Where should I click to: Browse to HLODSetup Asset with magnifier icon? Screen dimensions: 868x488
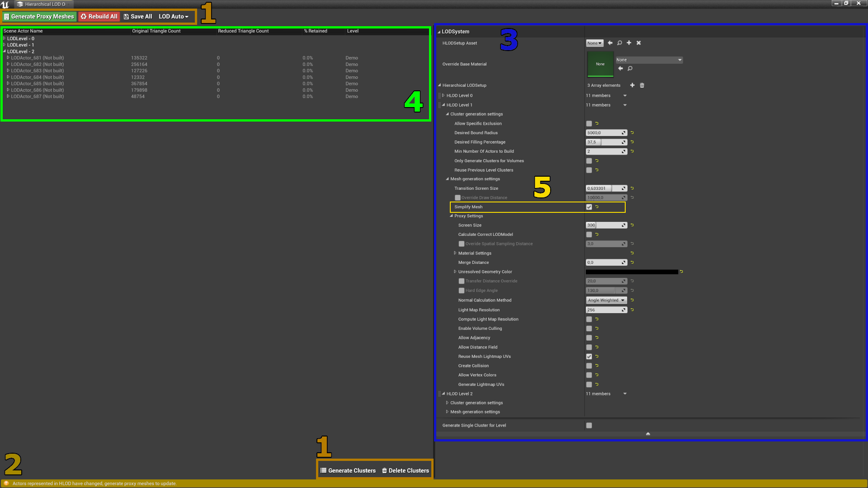coord(619,43)
